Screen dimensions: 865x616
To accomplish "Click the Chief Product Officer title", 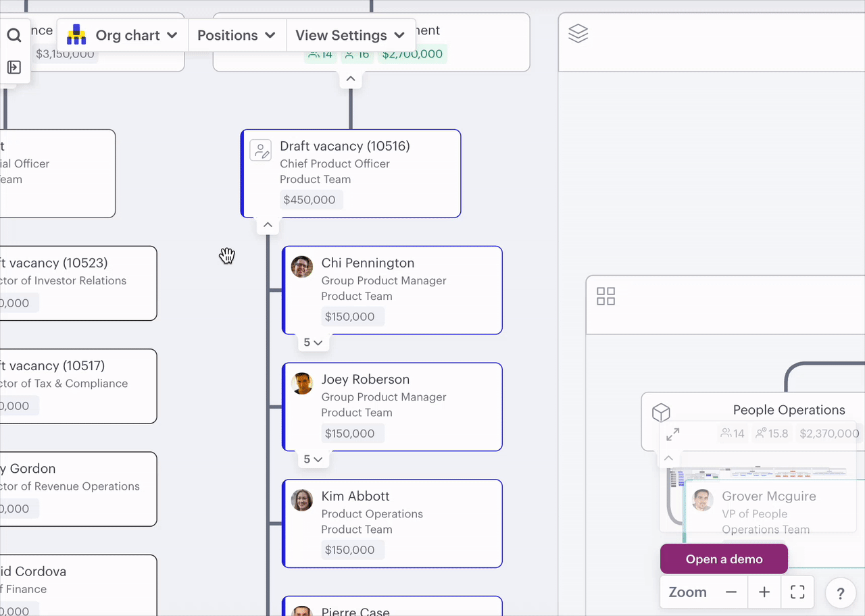I will [x=335, y=163].
